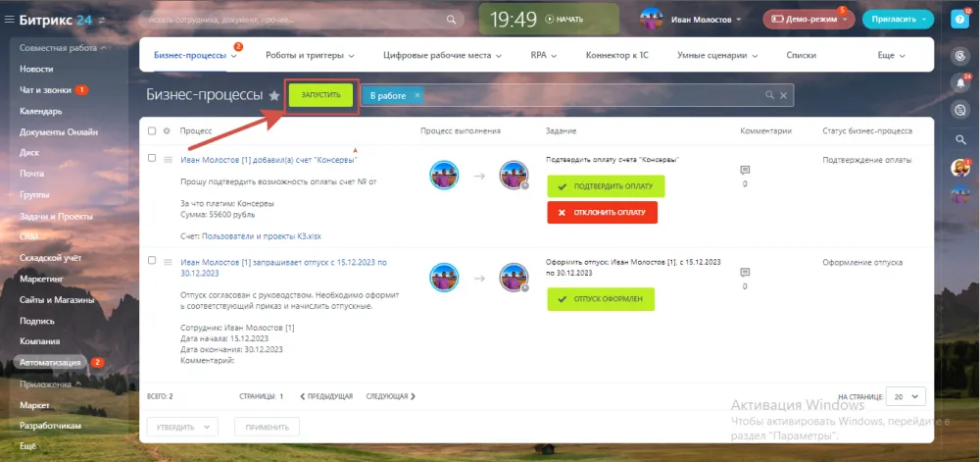The height and width of the screenshot is (462, 980).
Task: Tick the select-all checkbox in the table header
Action: tap(152, 131)
